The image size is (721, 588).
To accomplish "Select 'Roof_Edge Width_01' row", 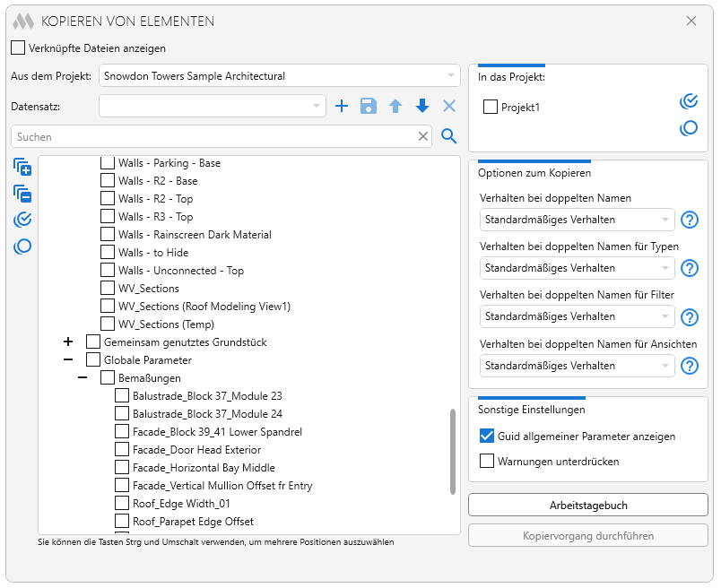I will click(x=181, y=504).
